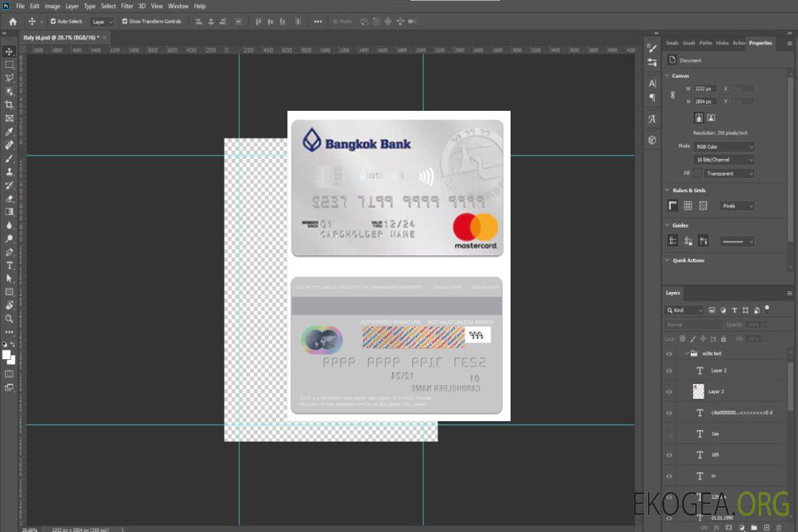This screenshot has height=532, width=798.
Task: Select the Path Selection arrow tool
Action: (x=9, y=279)
